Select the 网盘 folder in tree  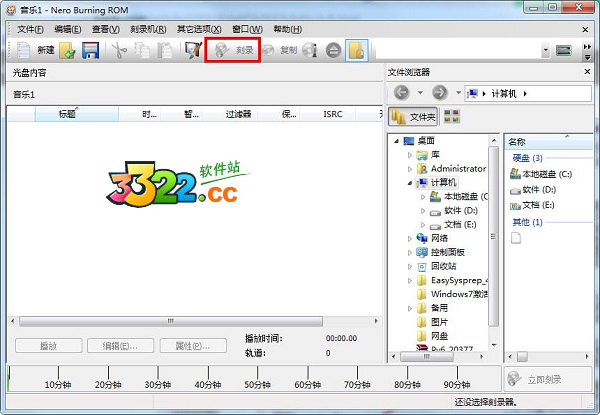tap(439, 336)
